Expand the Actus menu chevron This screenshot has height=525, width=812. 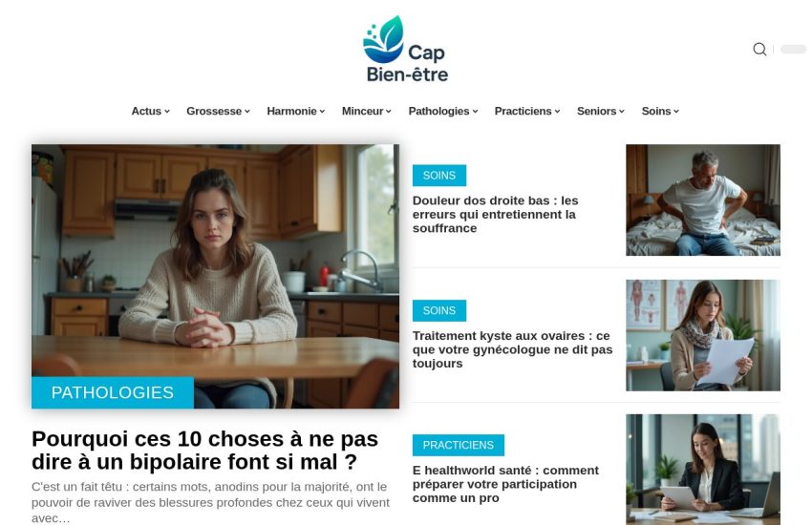coord(167,112)
